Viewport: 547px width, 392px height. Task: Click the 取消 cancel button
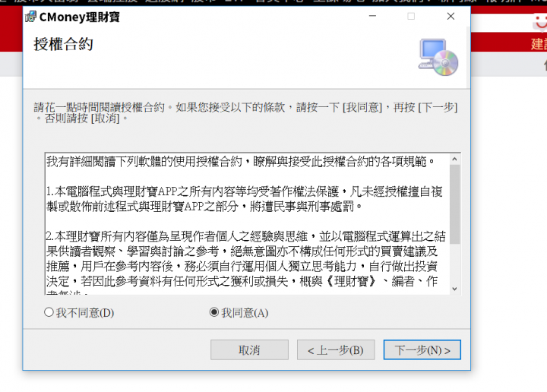(249, 349)
